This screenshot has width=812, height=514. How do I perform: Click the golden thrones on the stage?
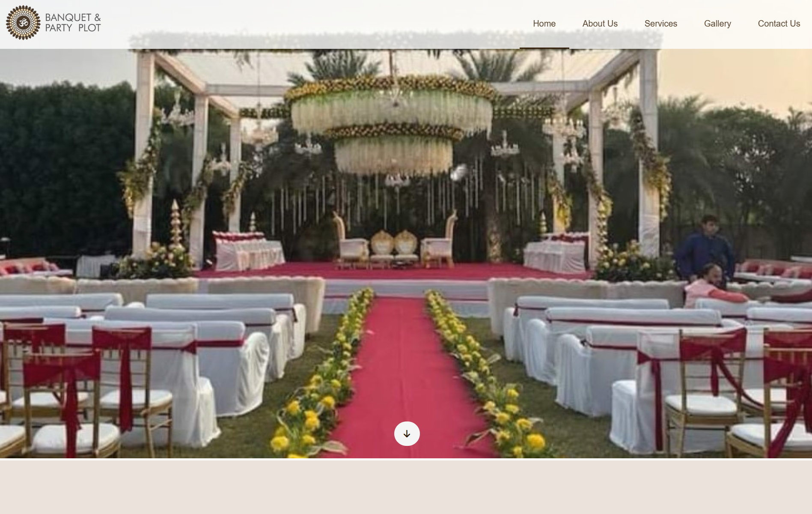[394, 246]
